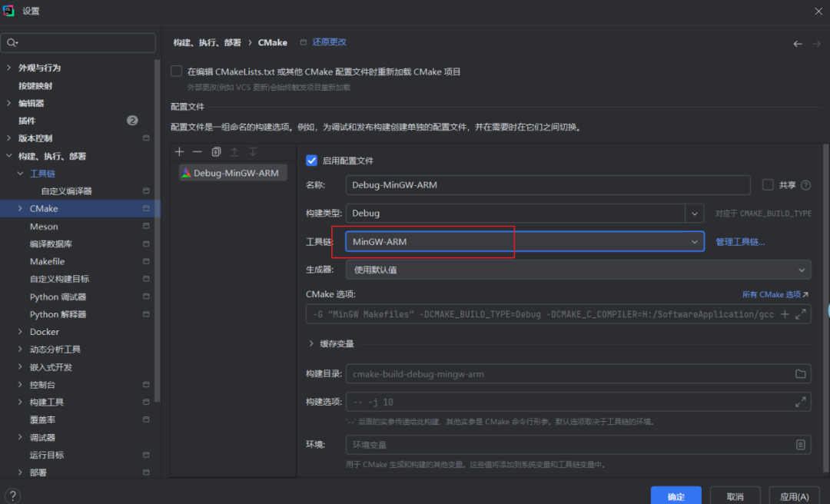
Task: Expand CMake options editor with diagonal-arrows icon
Action: 802,314
